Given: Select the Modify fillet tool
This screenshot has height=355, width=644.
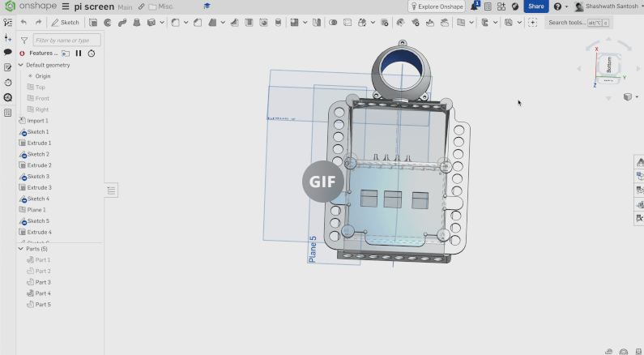Looking at the screenshot, I should [x=400, y=23].
